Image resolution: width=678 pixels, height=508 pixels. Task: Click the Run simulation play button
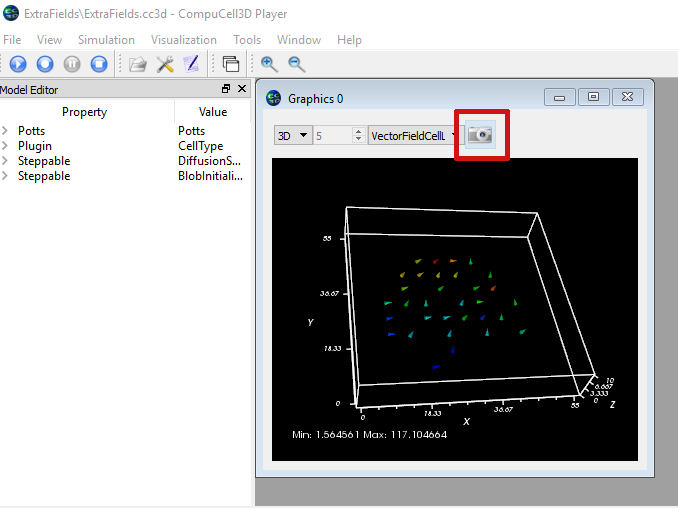[18, 64]
